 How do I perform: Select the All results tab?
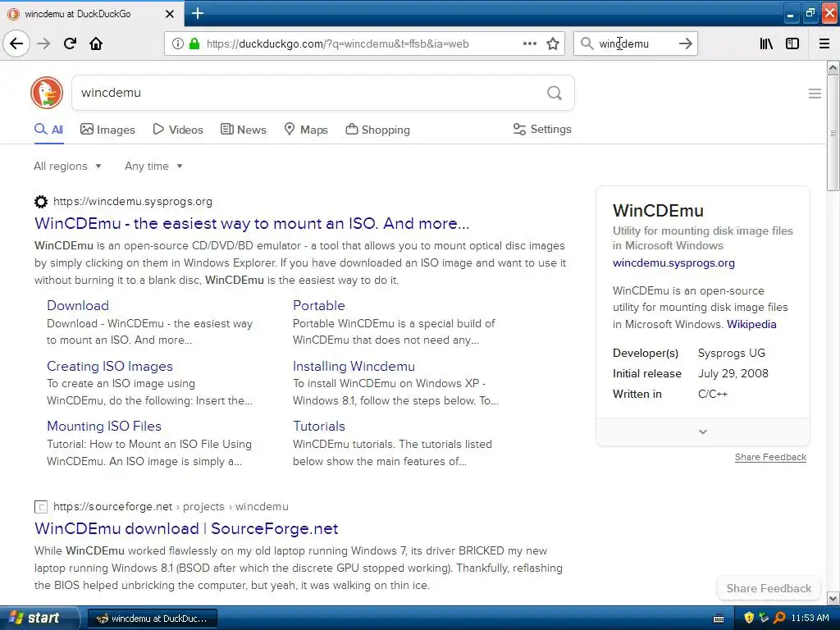click(48, 130)
